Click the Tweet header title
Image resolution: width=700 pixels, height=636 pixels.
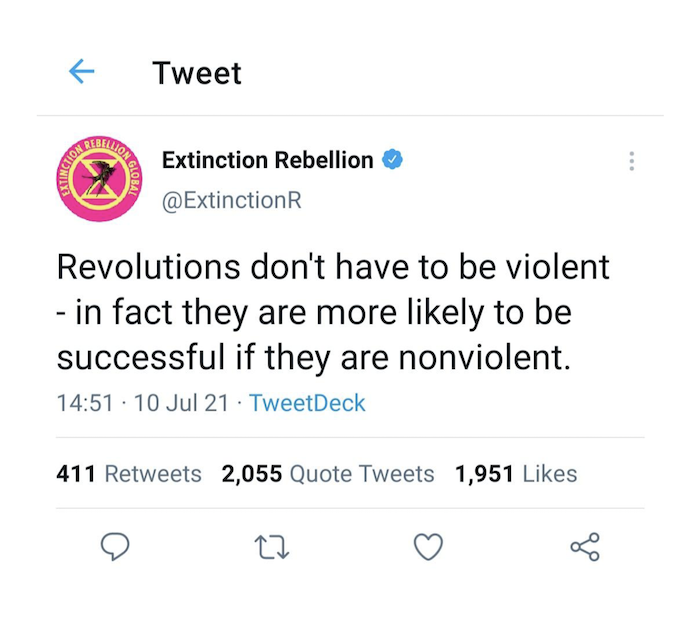(197, 73)
